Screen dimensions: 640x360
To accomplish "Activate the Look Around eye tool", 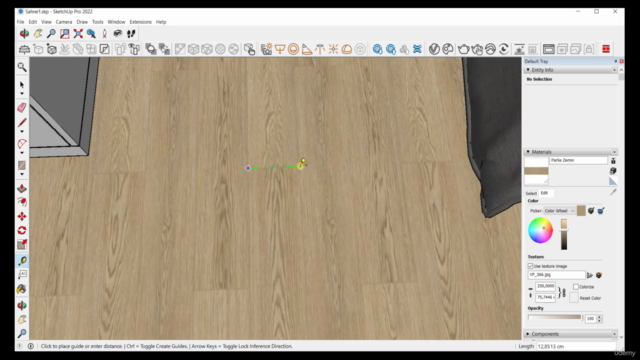I will point(118,33).
